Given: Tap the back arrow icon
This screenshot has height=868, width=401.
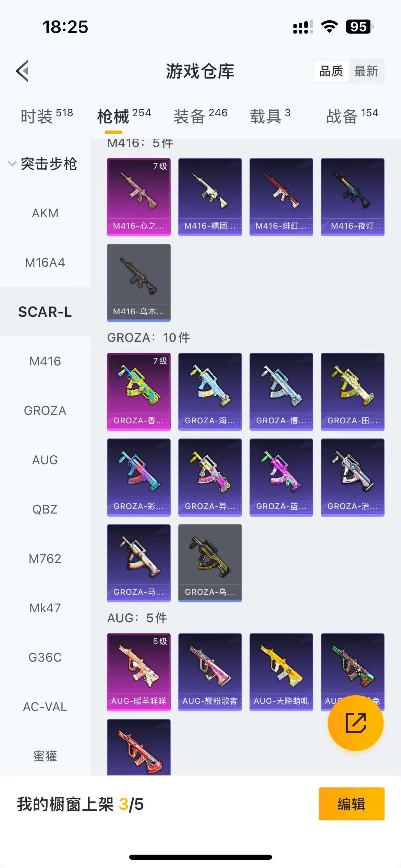Looking at the screenshot, I should click(x=22, y=71).
